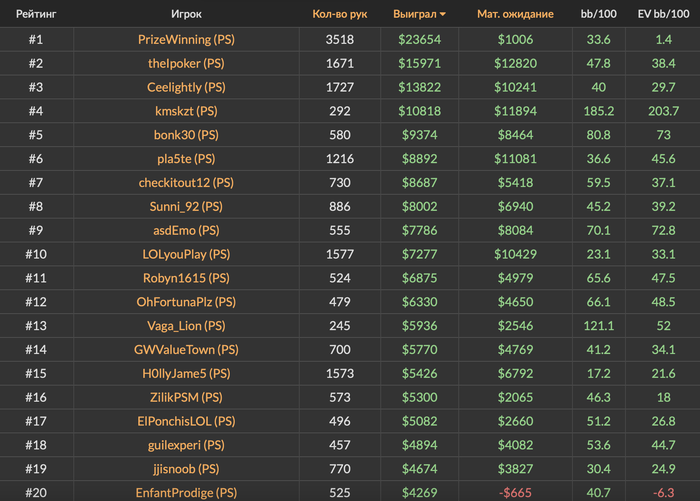Open PrizeWinning (PS) player profile

pos(186,40)
